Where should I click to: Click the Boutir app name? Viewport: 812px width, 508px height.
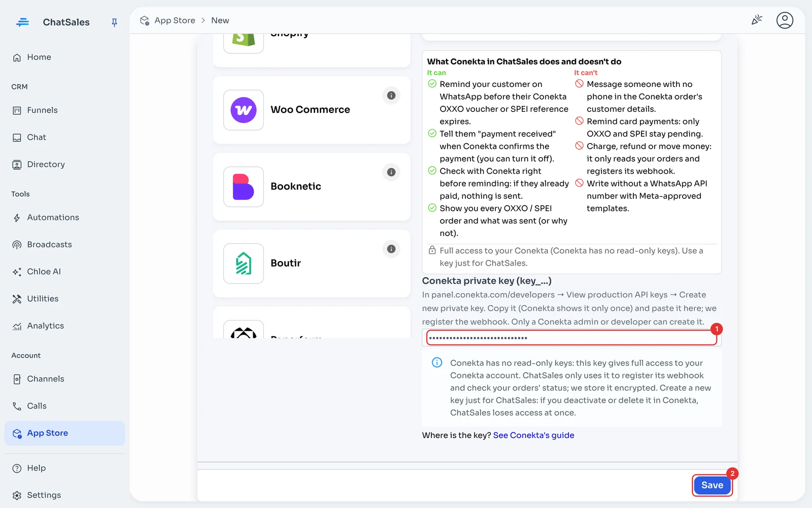(x=286, y=263)
